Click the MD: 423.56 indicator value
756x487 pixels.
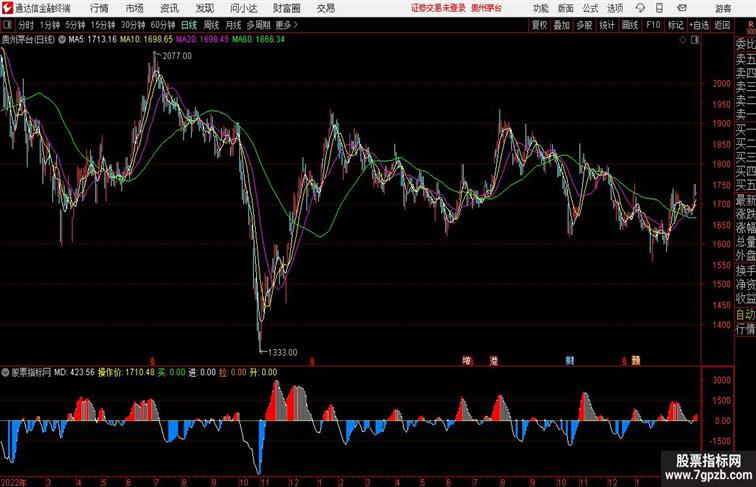click(x=74, y=372)
